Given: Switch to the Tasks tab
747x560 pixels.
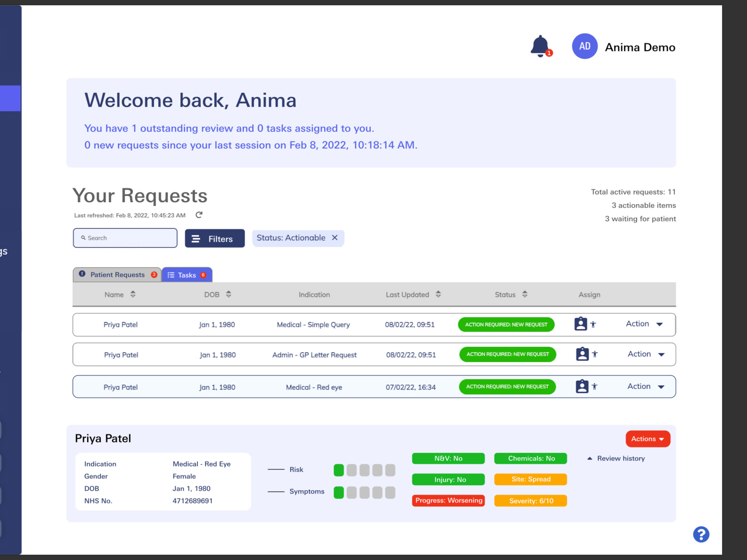Looking at the screenshot, I should coord(187,275).
